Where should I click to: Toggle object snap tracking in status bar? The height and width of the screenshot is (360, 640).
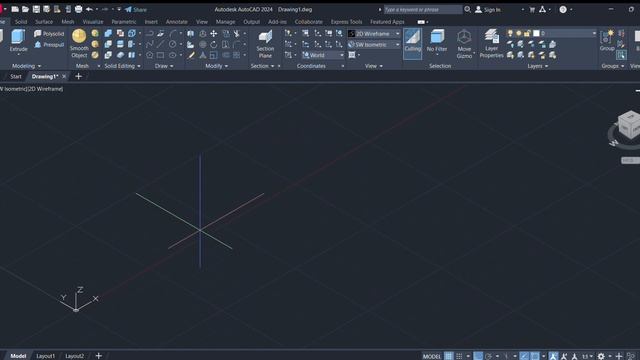524,356
